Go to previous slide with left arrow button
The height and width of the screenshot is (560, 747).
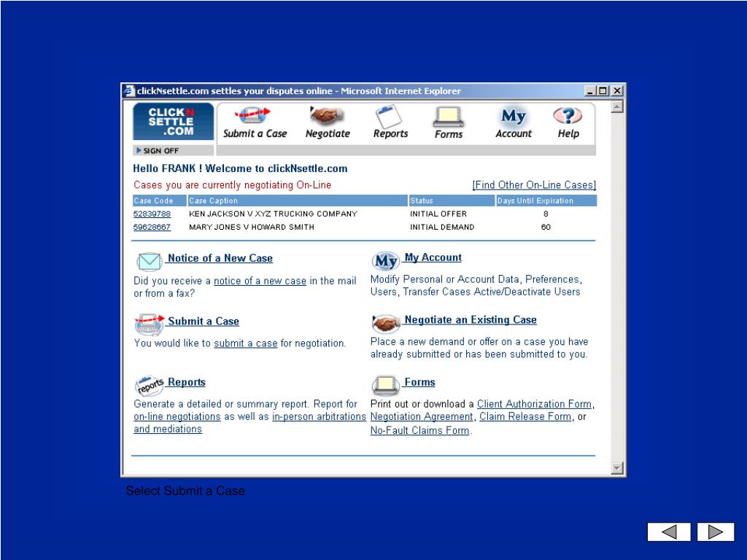[669, 532]
